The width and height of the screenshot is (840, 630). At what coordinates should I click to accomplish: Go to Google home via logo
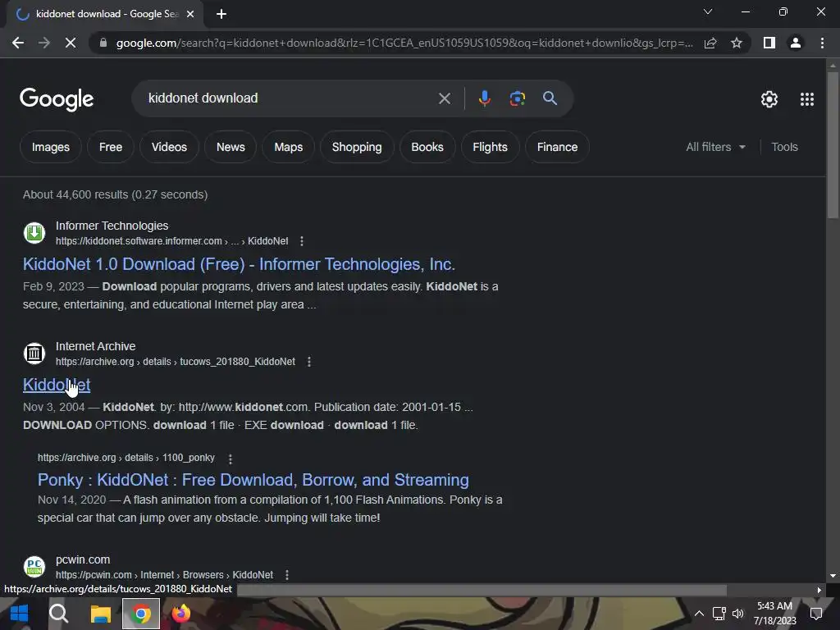57,99
